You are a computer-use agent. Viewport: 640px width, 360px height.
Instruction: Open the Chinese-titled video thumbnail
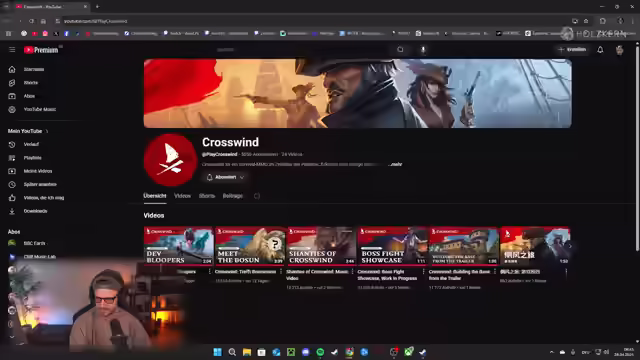[x=535, y=246]
